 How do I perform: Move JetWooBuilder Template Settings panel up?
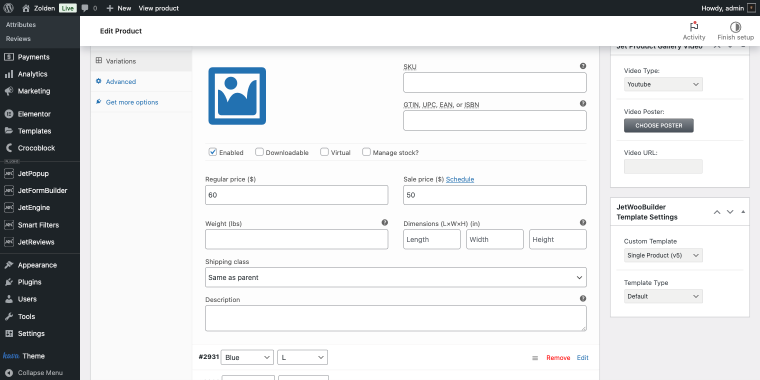pyautogui.click(x=717, y=212)
